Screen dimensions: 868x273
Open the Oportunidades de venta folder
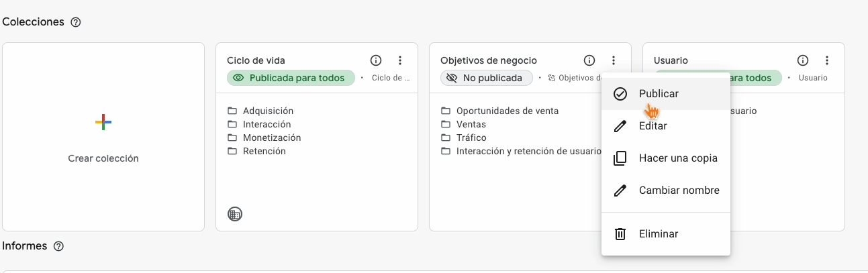pos(507,111)
